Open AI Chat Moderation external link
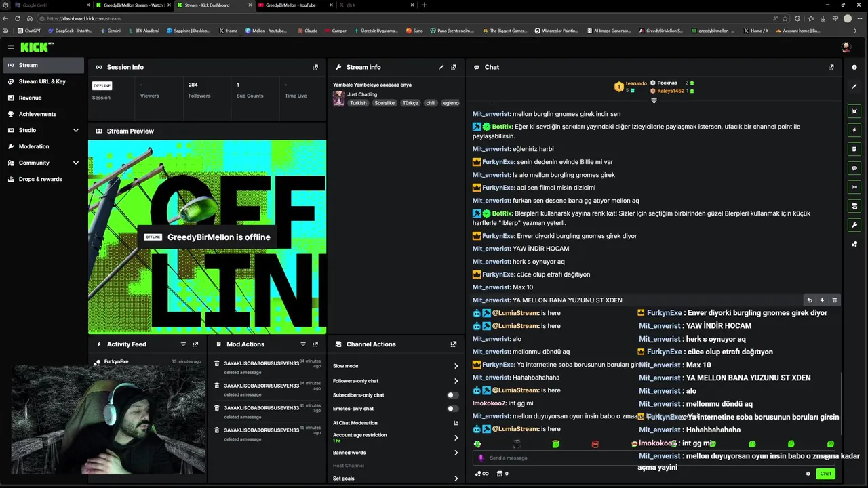The image size is (868, 488). tap(456, 423)
